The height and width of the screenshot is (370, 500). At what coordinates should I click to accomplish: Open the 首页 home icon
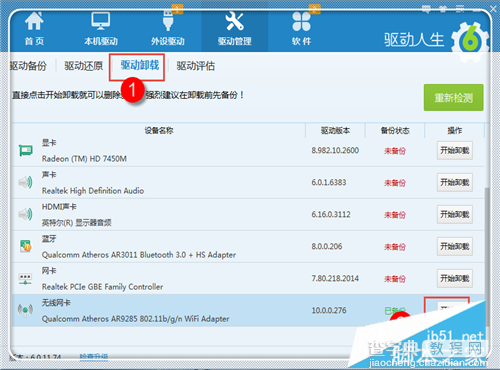pos(34,21)
